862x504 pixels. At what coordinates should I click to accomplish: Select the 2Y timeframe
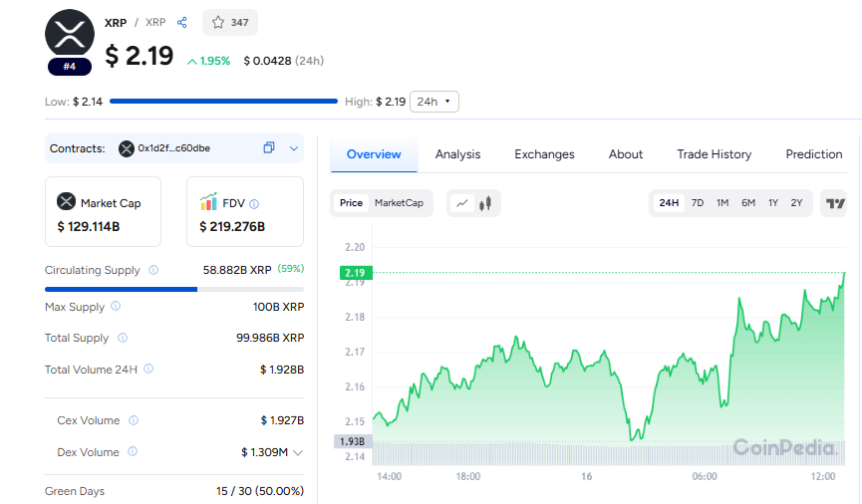[796, 203]
